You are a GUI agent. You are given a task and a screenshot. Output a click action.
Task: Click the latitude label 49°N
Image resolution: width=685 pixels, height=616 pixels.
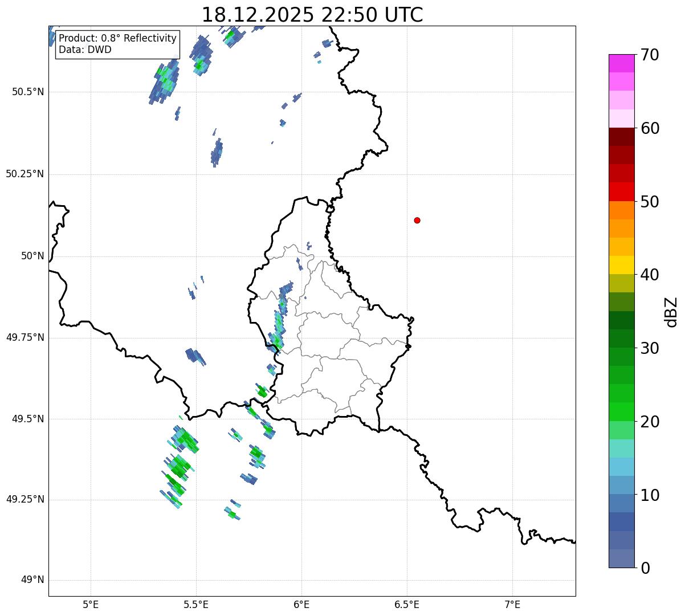[32, 580]
